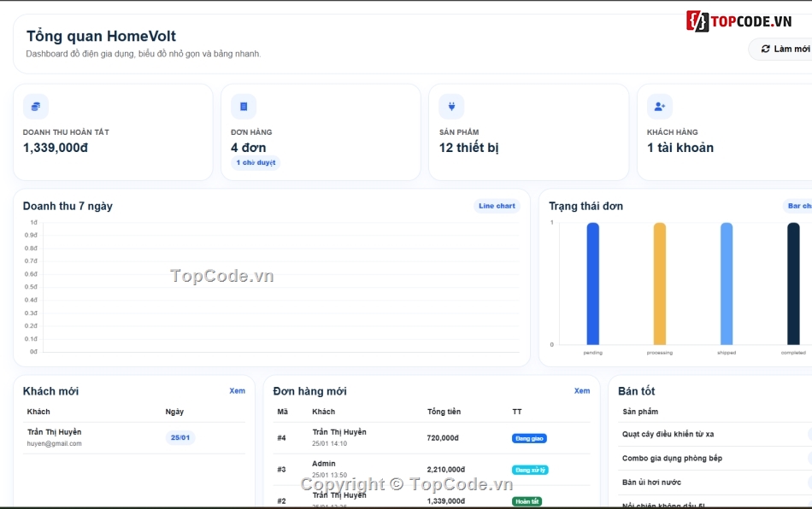Click the refresh arrows icon

[765, 49]
